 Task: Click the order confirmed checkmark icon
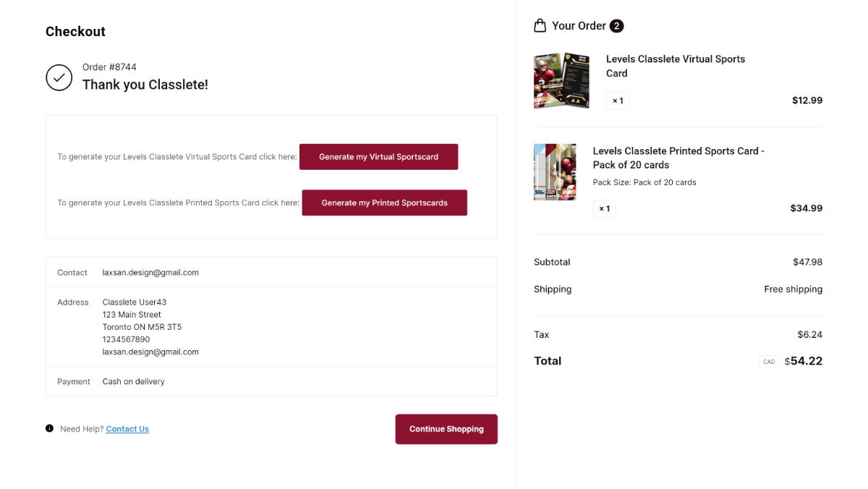point(59,77)
